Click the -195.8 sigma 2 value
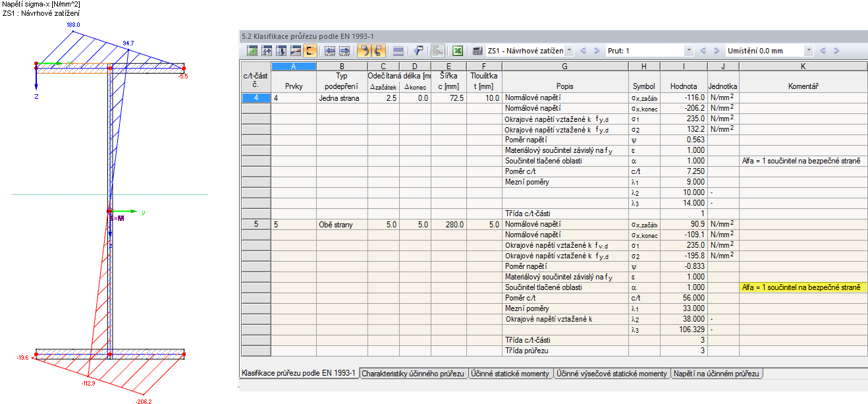Image resolution: width=868 pixels, height=404 pixels. click(x=684, y=256)
